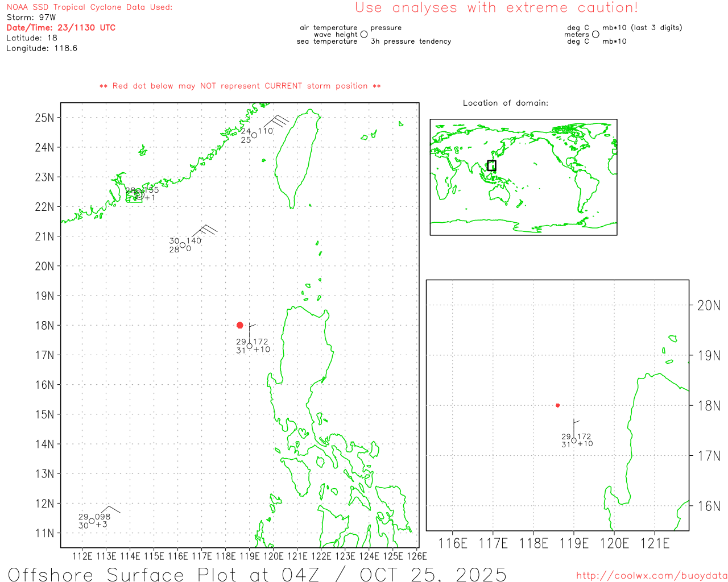Select the buoy station circle with pressure 172 on main map
The image size is (728, 582).
pyautogui.click(x=250, y=346)
